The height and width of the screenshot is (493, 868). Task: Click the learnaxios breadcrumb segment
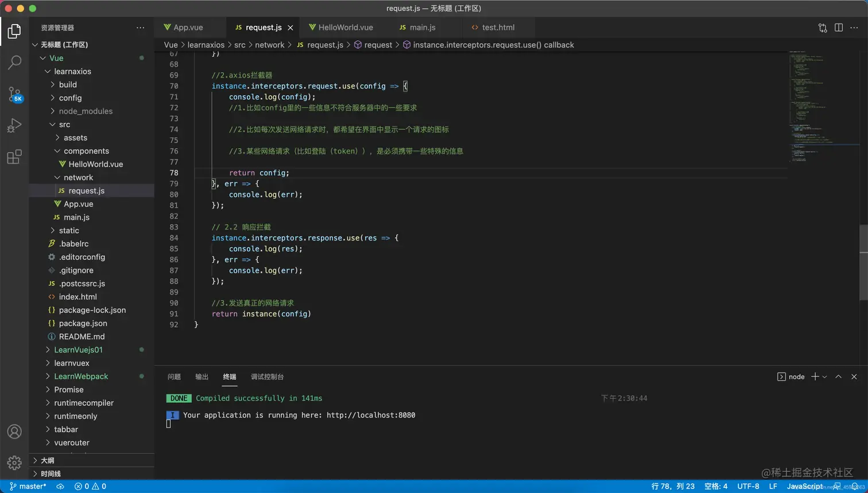(206, 45)
